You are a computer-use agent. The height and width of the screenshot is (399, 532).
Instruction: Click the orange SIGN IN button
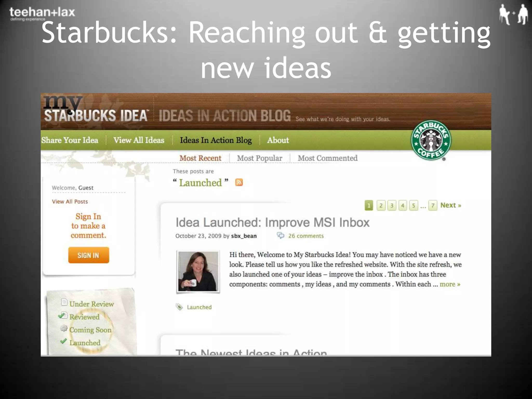point(89,255)
